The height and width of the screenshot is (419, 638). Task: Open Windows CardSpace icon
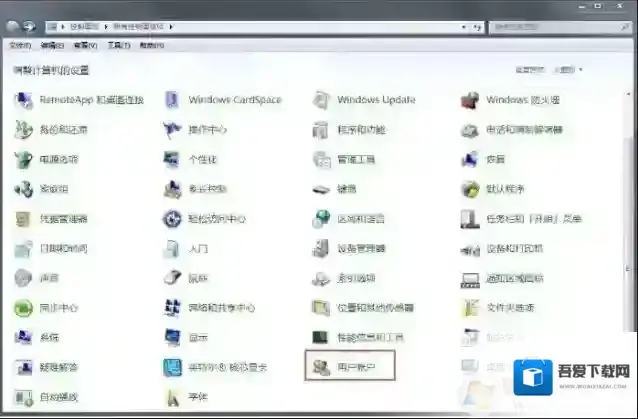(172, 100)
